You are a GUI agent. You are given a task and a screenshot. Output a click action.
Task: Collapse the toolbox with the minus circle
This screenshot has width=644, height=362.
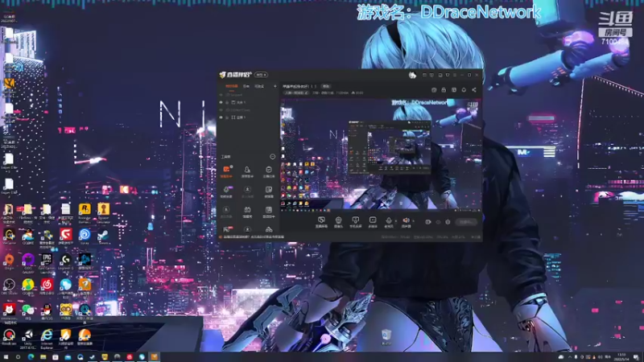tap(272, 157)
